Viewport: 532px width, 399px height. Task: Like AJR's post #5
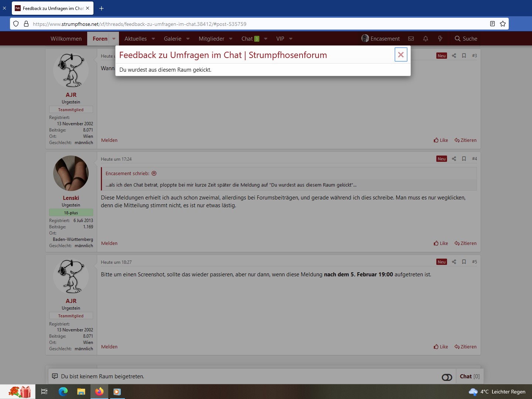point(441,347)
